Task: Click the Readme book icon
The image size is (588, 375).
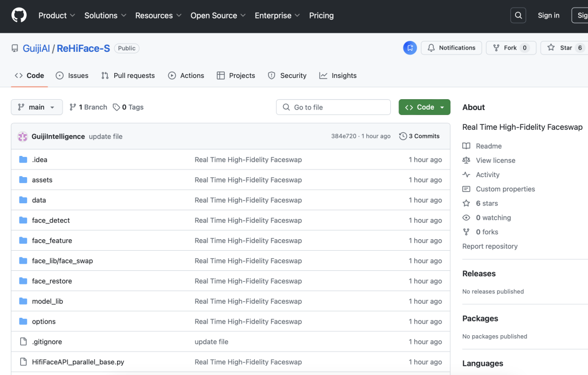Action: pyautogui.click(x=466, y=146)
